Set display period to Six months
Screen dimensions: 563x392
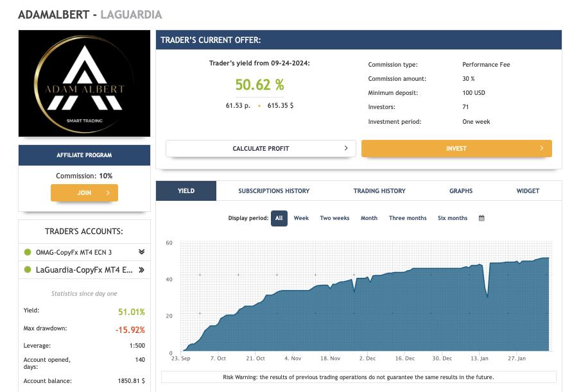click(453, 218)
